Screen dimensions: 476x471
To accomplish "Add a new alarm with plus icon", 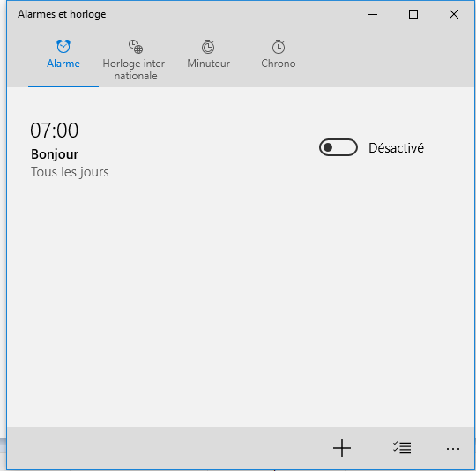I will coord(342,448).
